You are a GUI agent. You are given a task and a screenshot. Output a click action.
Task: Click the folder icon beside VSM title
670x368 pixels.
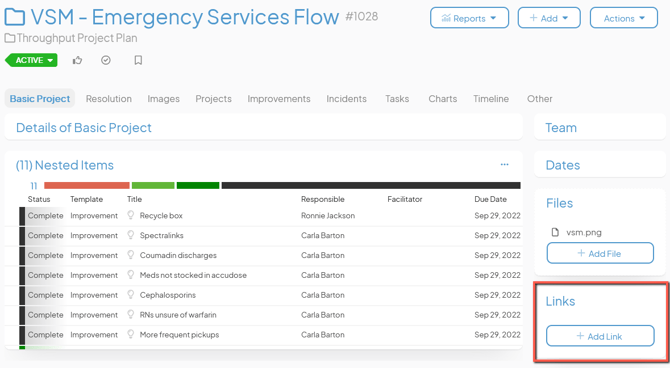15,18
